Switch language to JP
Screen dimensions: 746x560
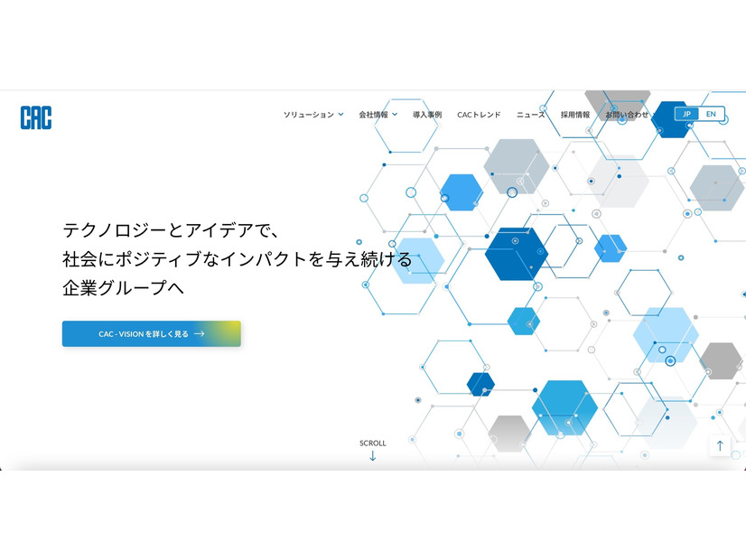pyautogui.click(x=686, y=114)
